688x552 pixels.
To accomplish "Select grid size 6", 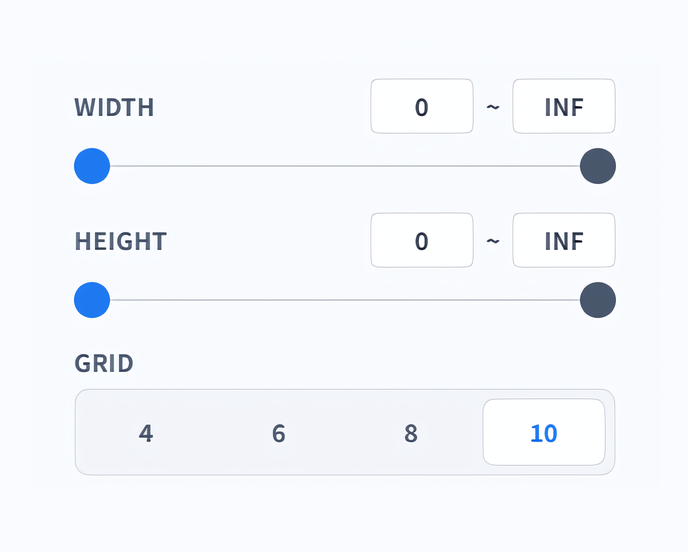I will click(278, 433).
